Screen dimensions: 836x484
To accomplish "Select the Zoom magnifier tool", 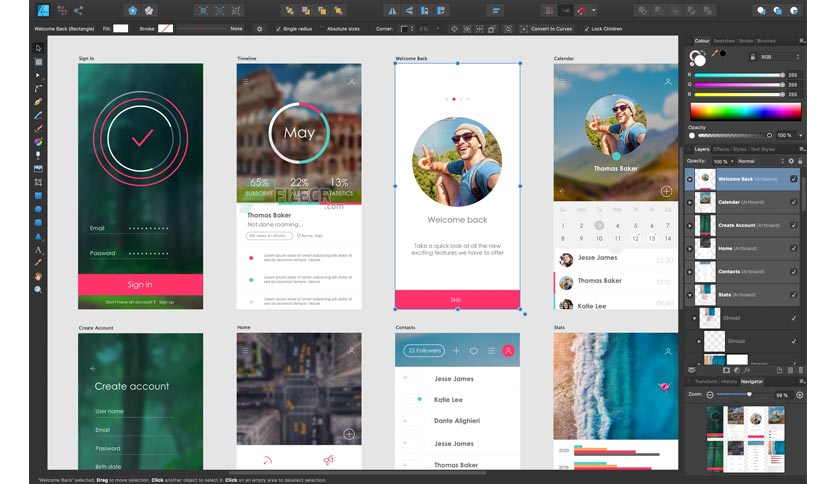I will [x=39, y=289].
